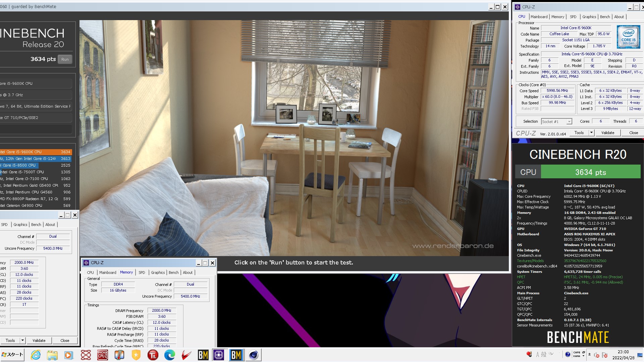Launch Windows Media Player from taskbar
The height and width of the screenshot is (362, 644).
pyautogui.click(x=69, y=355)
